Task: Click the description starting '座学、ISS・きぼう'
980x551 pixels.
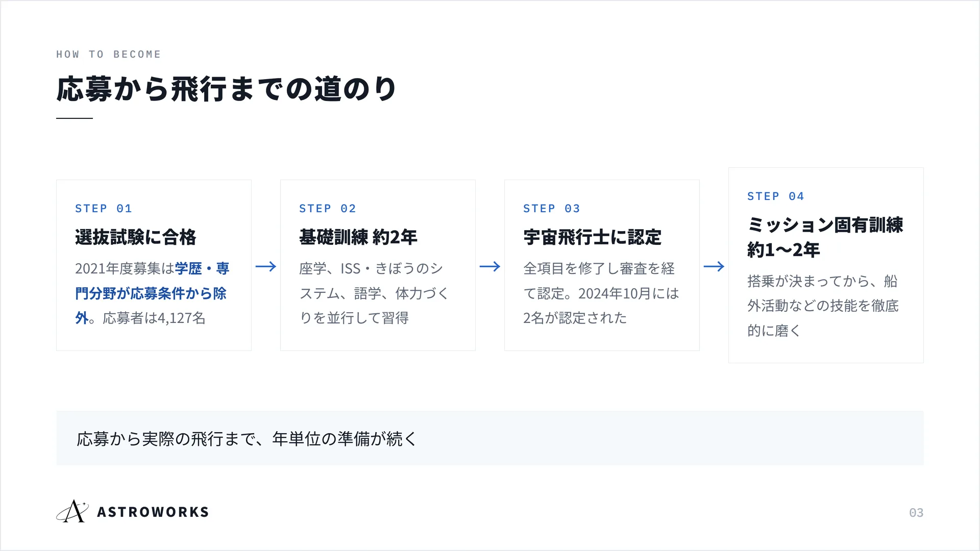Action: (x=374, y=293)
